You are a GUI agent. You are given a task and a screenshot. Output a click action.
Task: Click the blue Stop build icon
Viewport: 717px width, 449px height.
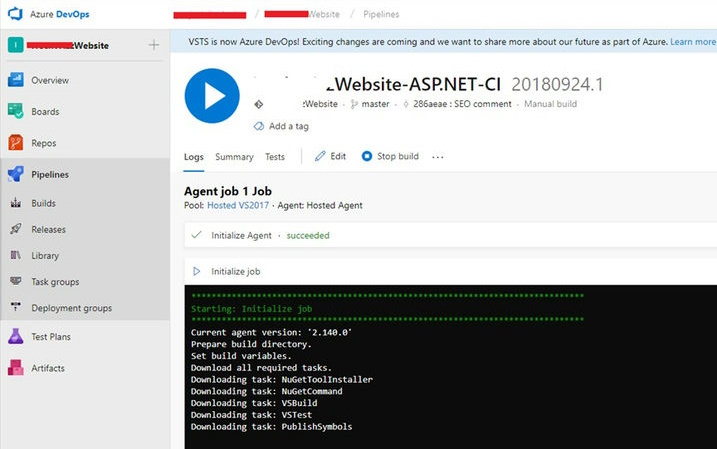[x=367, y=156]
